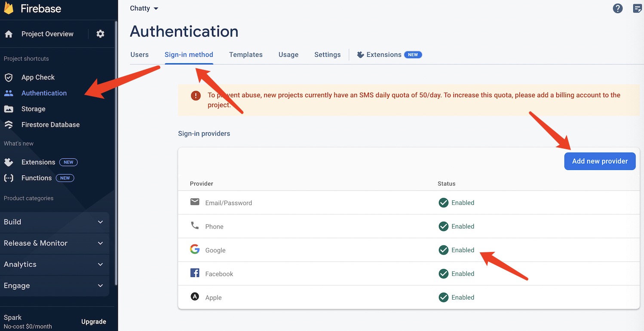Open the release notes icon at top right
The image size is (644, 331).
(638, 8)
